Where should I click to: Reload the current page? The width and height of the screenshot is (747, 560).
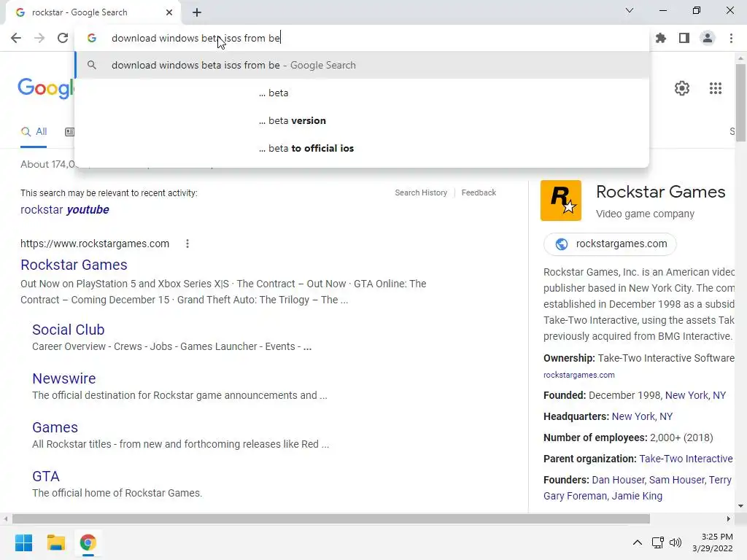click(63, 38)
